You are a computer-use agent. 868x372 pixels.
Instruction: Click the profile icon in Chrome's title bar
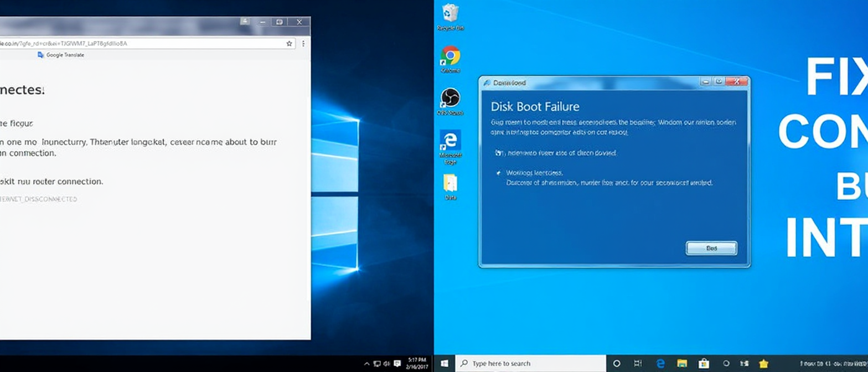[245, 22]
